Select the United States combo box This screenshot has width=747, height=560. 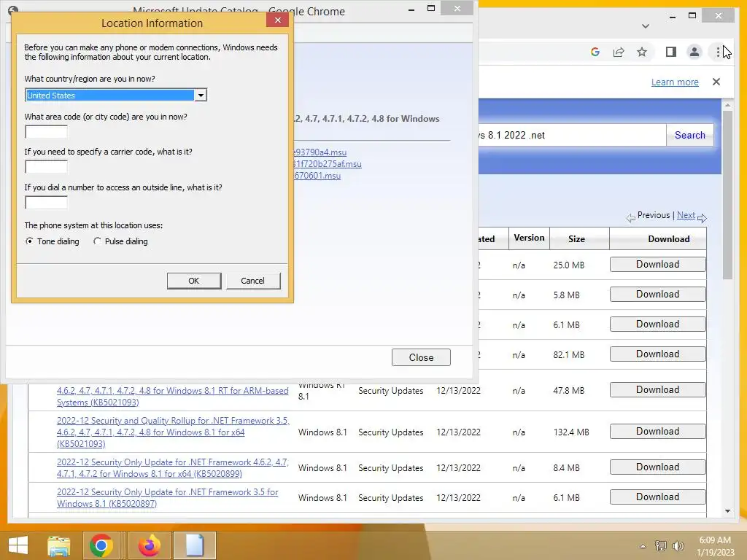click(x=116, y=96)
